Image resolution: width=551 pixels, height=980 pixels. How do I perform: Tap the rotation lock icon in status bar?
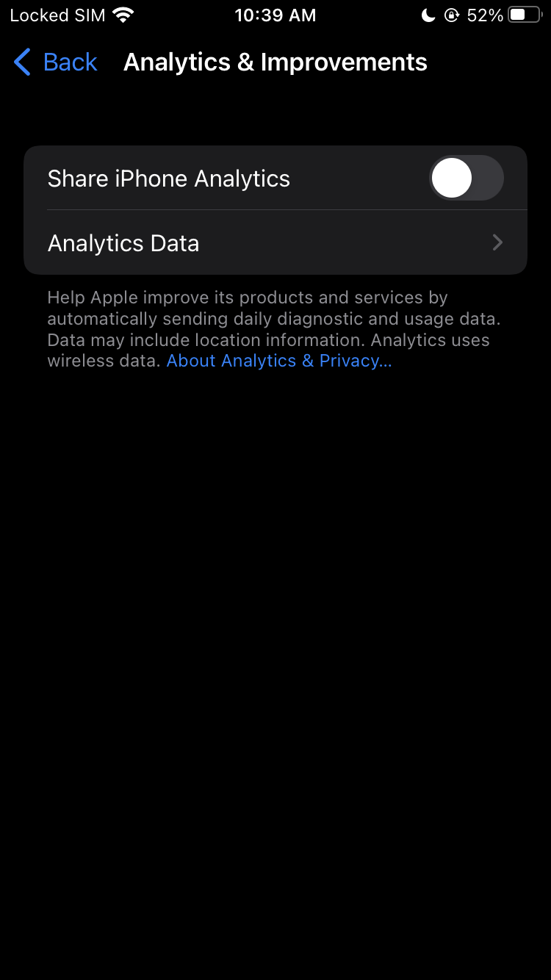(451, 15)
